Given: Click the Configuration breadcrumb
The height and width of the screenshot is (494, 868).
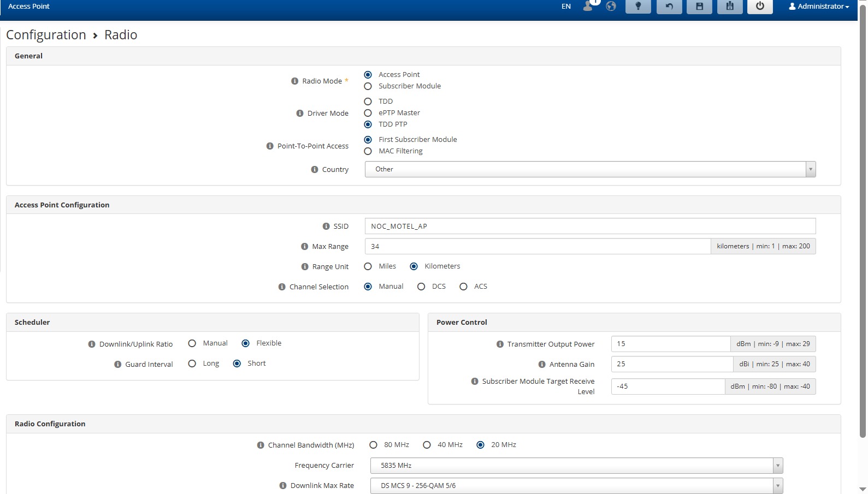Looking at the screenshot, I should pos(46,35).
